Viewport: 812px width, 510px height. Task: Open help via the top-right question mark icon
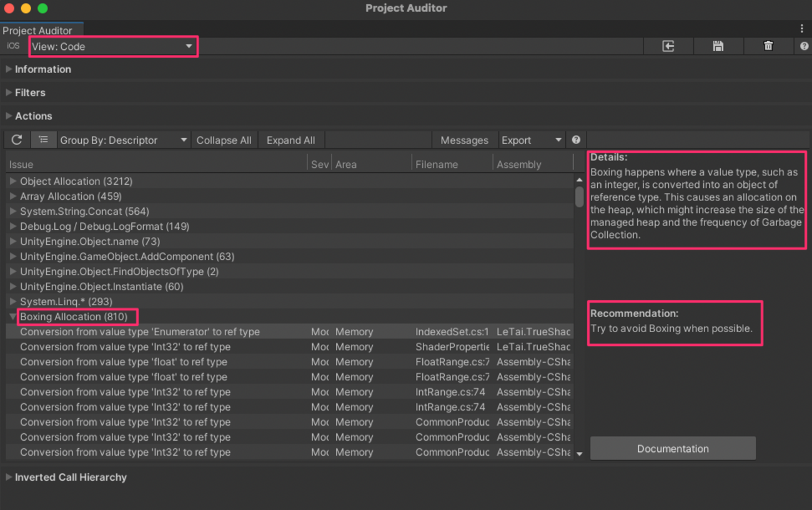pyautogui.click(x=804, y=46)
